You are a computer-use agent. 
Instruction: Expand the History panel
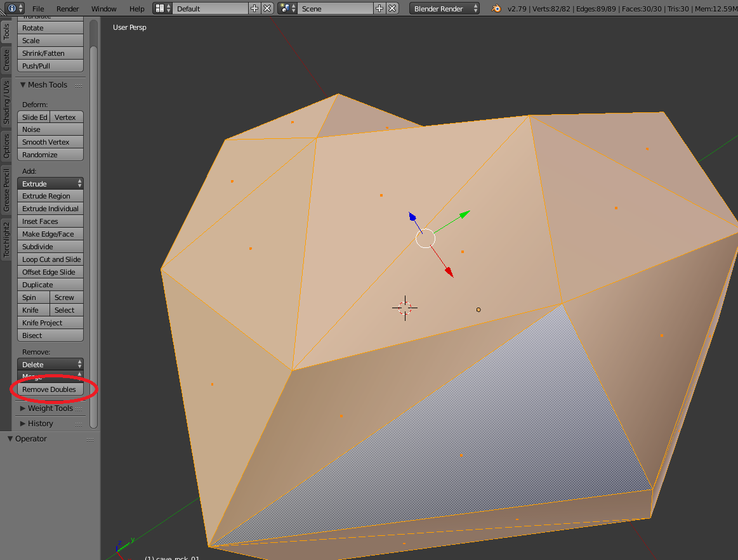(x=41, y=424)
